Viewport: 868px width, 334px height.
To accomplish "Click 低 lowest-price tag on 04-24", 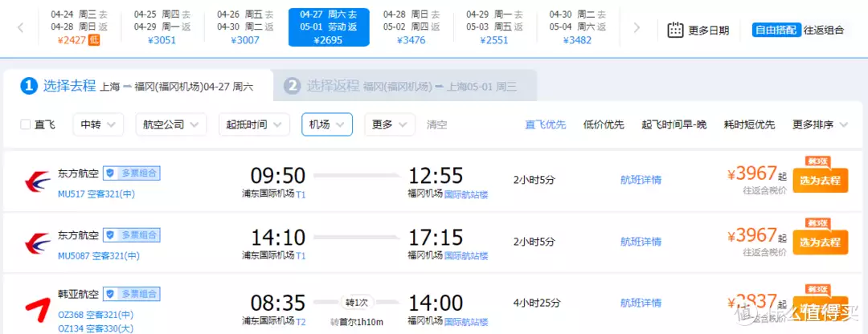I will pos(94,40).
